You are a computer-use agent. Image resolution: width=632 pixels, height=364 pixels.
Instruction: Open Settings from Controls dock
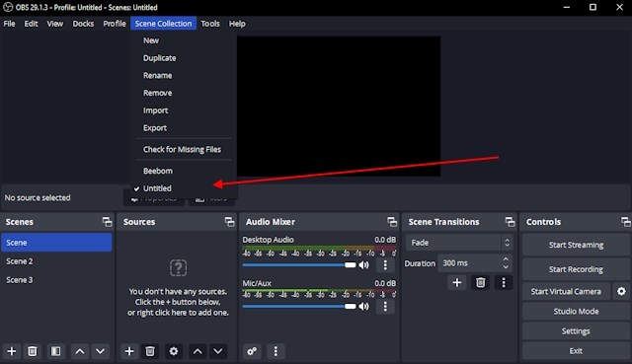pyautogui.click(x=576, y=331)
